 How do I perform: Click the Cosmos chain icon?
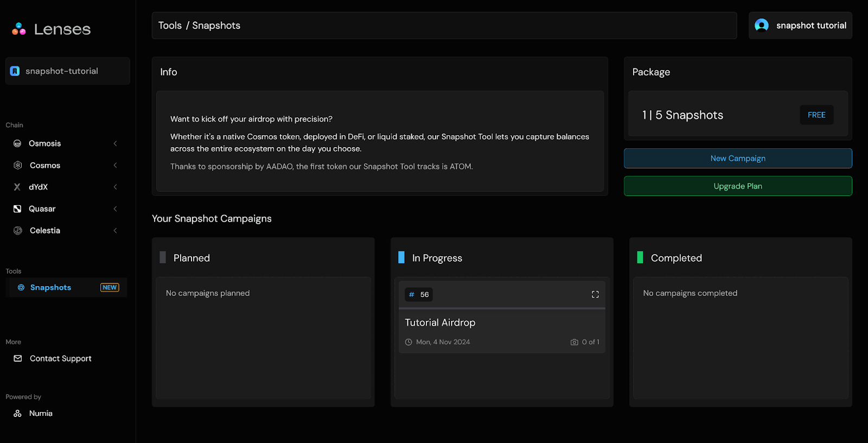pos(17,165)
